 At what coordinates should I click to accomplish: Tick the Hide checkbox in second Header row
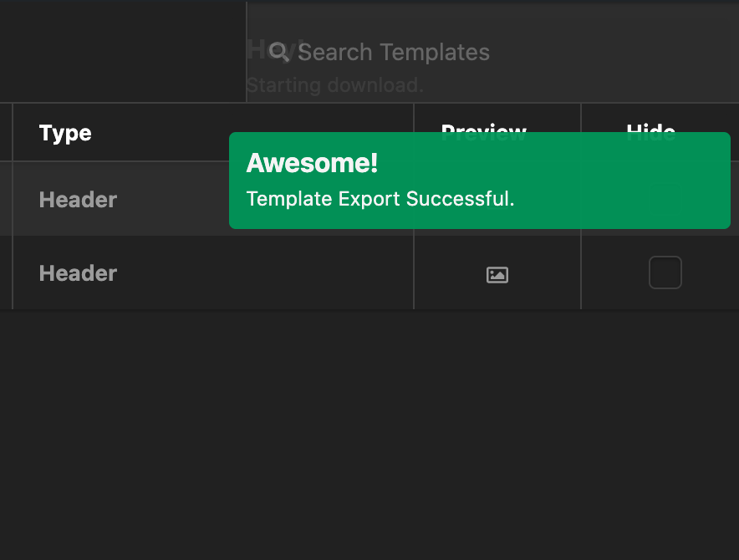coord(665,272)
